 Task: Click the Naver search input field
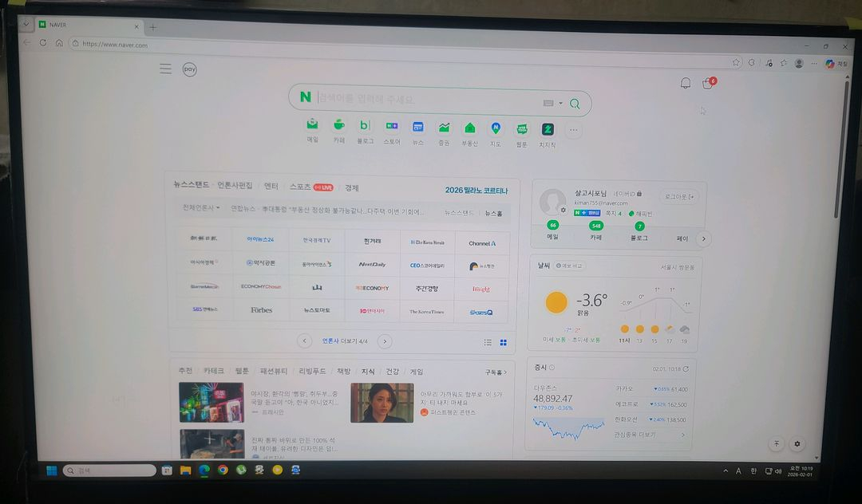423,100
